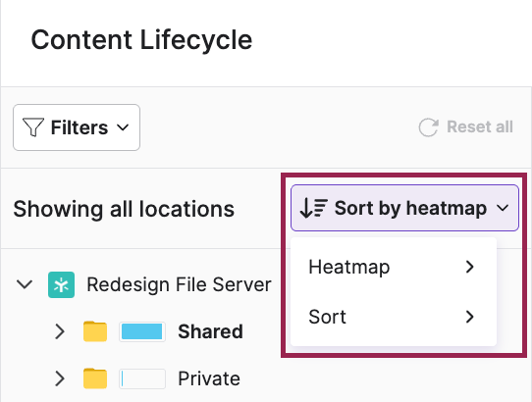Click the Shared heatmap bar
The image size is (532, 402).
click(x=142, y=331)
